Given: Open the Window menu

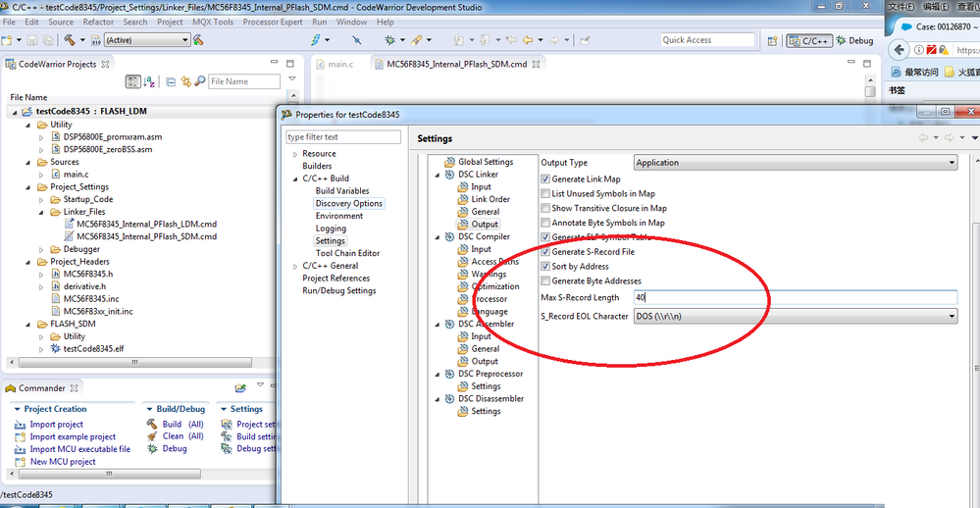Looking at the screenshot, I should (x=352, y=22).
